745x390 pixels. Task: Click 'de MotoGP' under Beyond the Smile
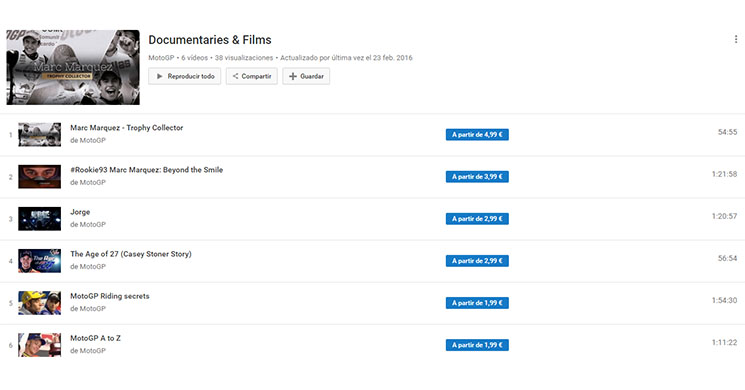click(x=88, y=182)
